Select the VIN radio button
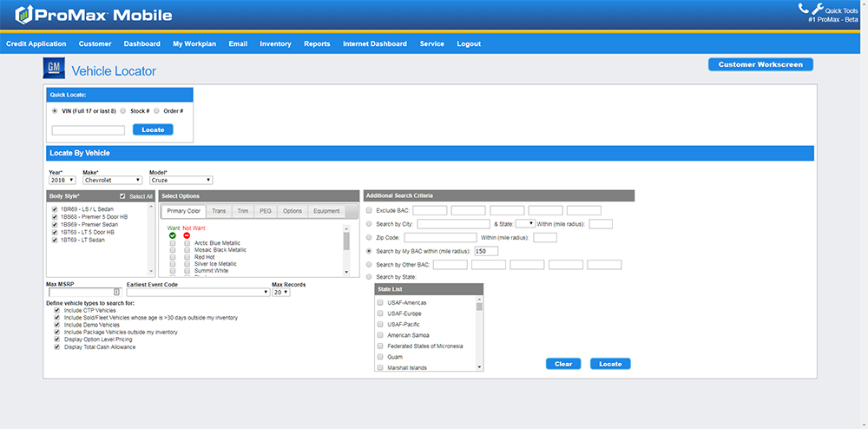This screenshot has width=868, height=429. (55, 110)
